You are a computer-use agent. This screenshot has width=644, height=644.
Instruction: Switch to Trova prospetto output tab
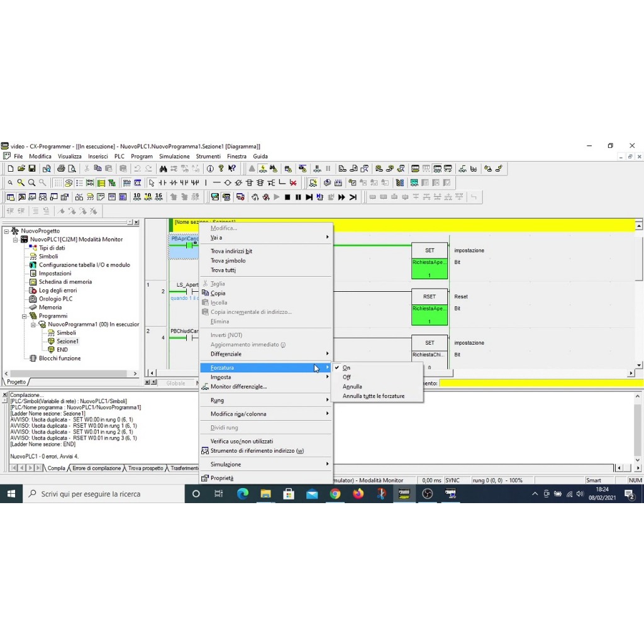145,468
